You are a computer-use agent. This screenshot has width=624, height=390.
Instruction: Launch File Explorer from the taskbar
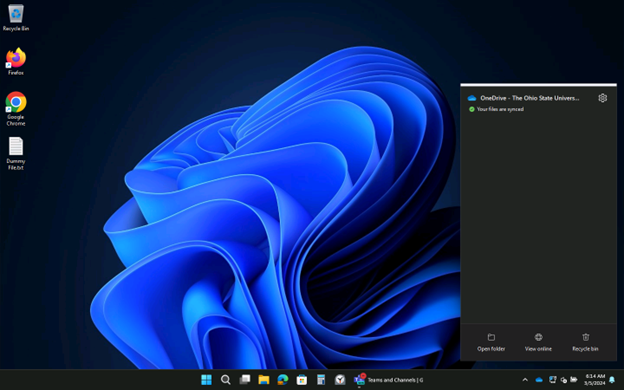(264, 380)
